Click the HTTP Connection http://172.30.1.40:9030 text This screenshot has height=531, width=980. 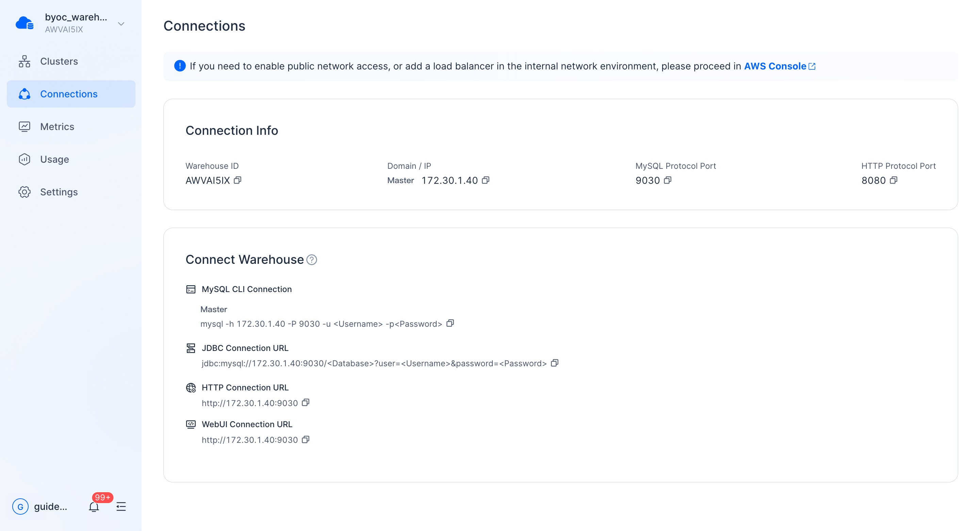249,403
